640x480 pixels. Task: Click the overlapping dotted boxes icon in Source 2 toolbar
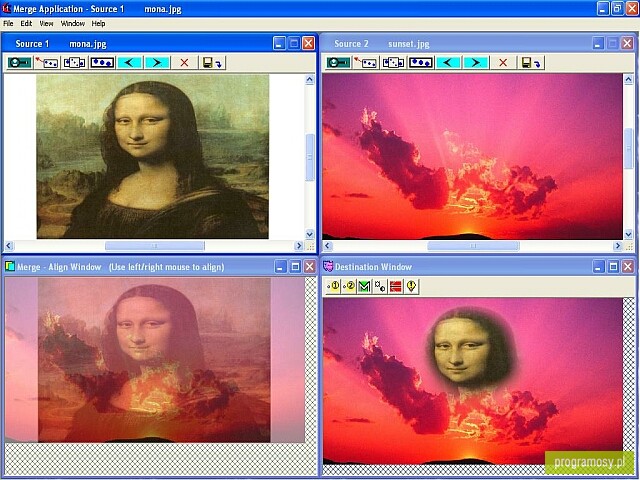click(x=393, y=62)
